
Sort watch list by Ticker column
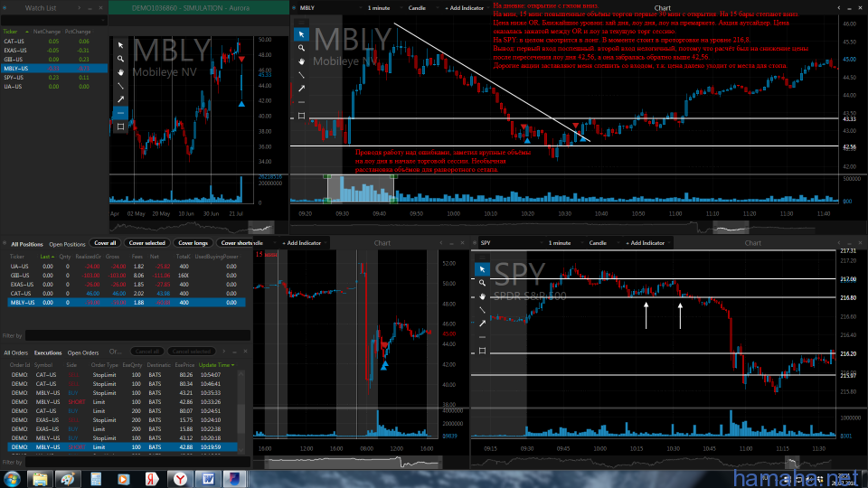pos(11,32)
